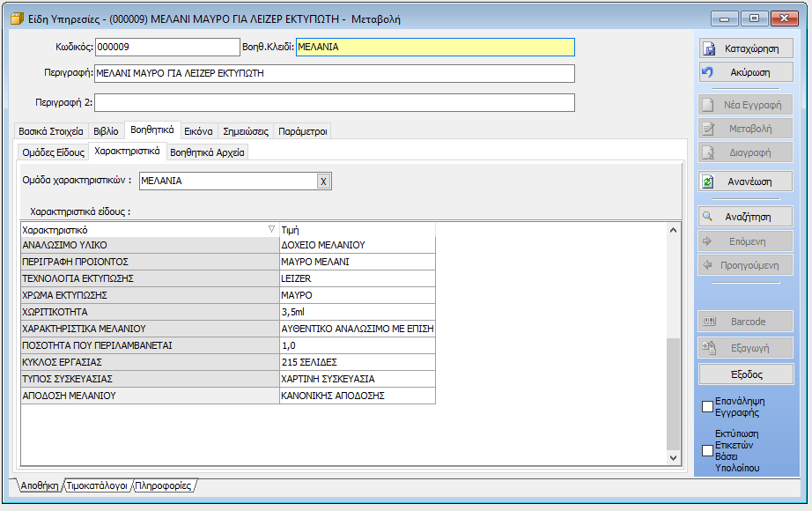Viewport: 812px width, 511px height.
Task: Select the ΧΡΩΜΑ ΕΚΤΥΠΩΣΗΣ row
Action: (151, 295)
